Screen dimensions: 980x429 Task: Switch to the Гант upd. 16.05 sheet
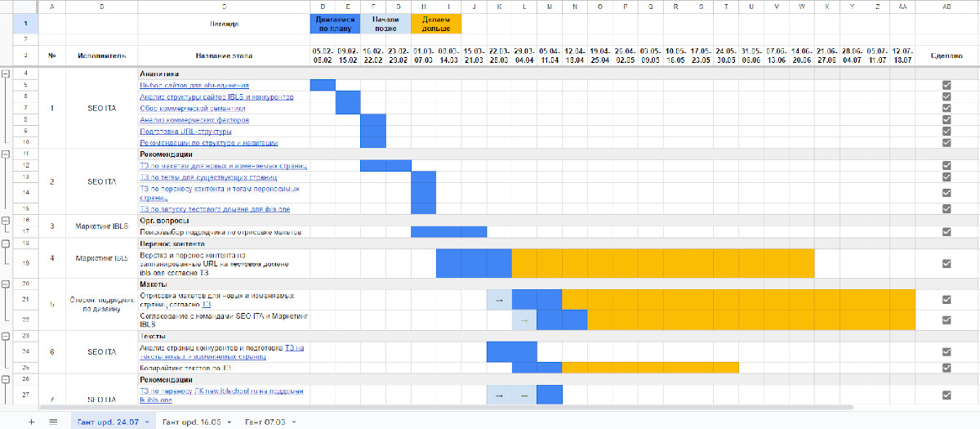click(192, 422)
